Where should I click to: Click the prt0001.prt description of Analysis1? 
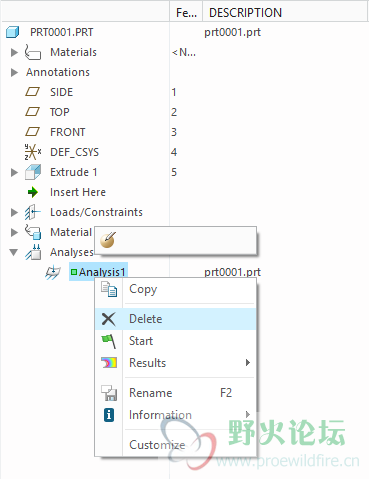click(232, 272)
